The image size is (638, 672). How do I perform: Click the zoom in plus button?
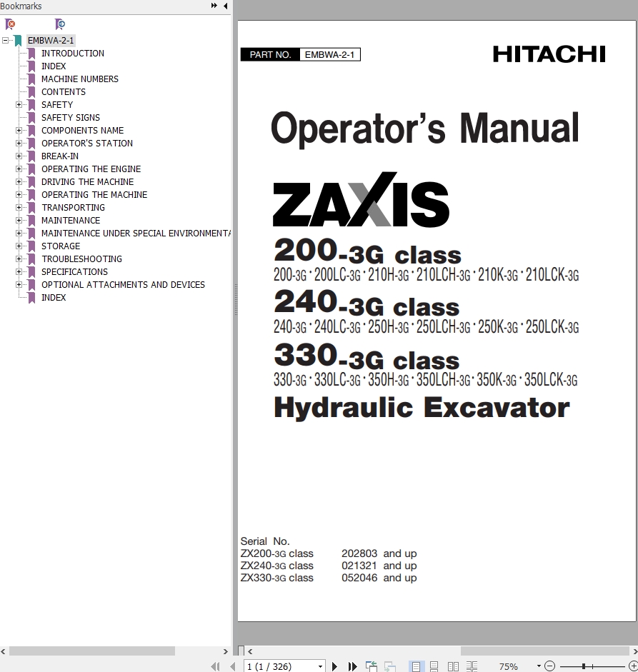click(x=633, y=666)
